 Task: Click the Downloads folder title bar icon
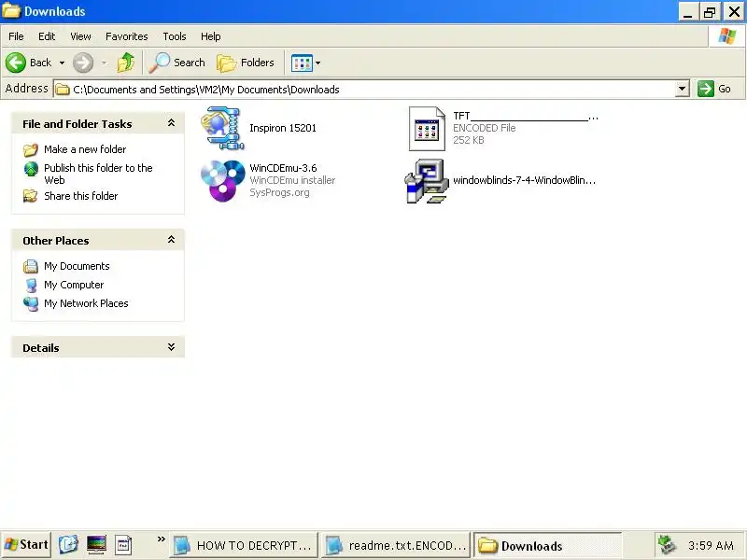click(x=11, y=11)
